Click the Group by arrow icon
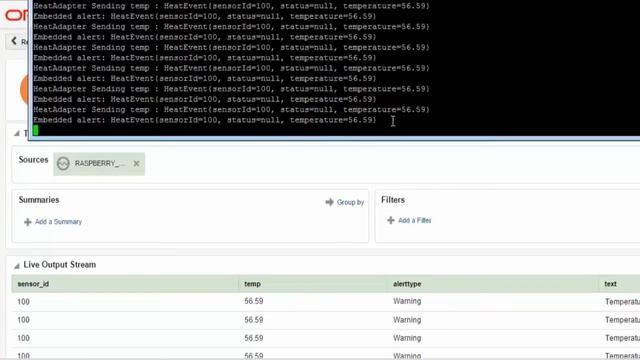Image resolution: width=640 pixels, height=360 pixels. (x=329, y=202)
